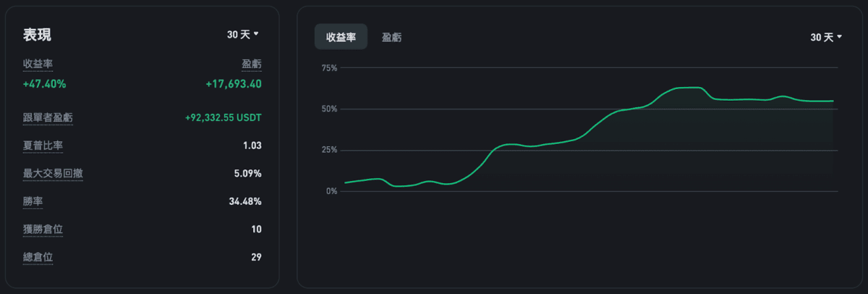Click the 0% axis gridline label
The height and width of the screenshot is (294, 868).
pos(331,191)
